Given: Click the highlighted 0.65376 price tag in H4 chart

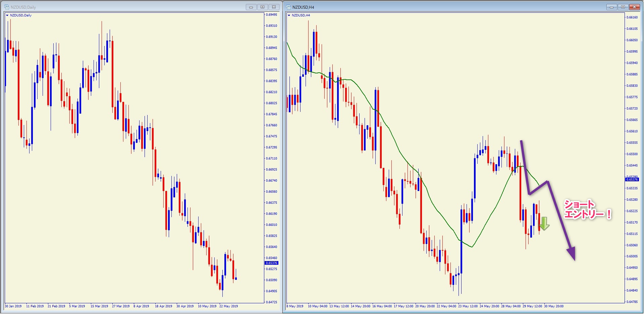Looking at the screenshot, I should [x=632, y=180].
